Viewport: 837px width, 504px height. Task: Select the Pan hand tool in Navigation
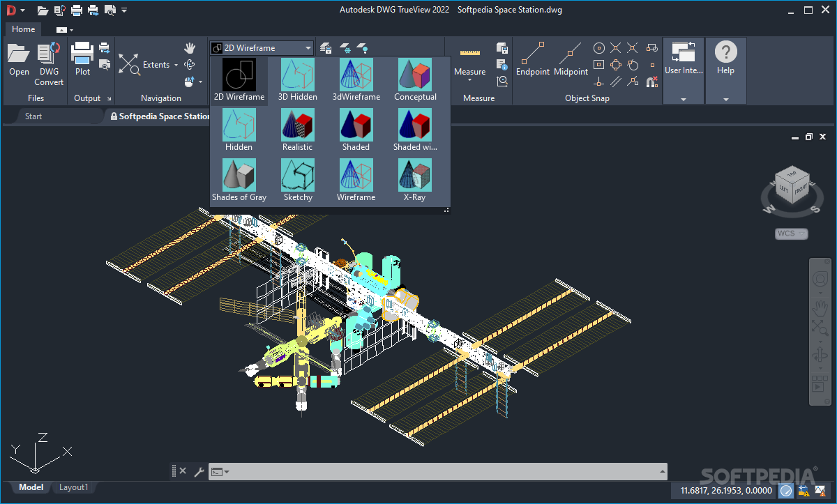pos(190,48)
